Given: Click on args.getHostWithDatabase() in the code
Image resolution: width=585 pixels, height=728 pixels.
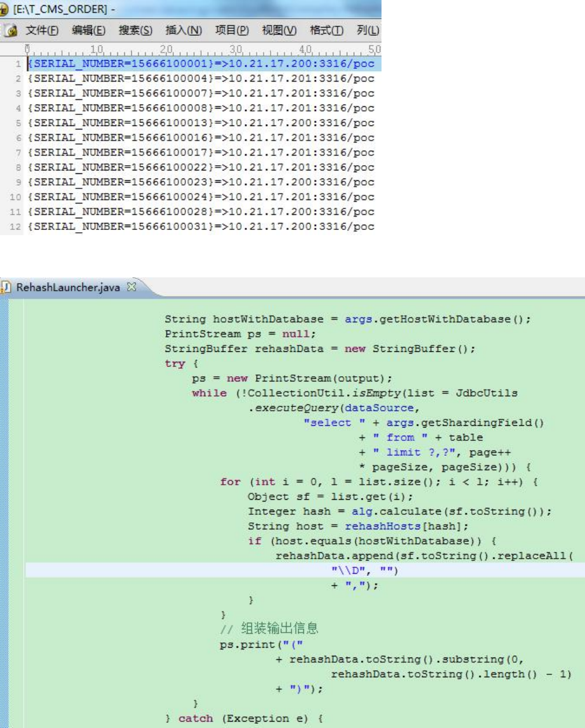Looking at the screenshot, I should pyautogui.click(x=438, y=319).
